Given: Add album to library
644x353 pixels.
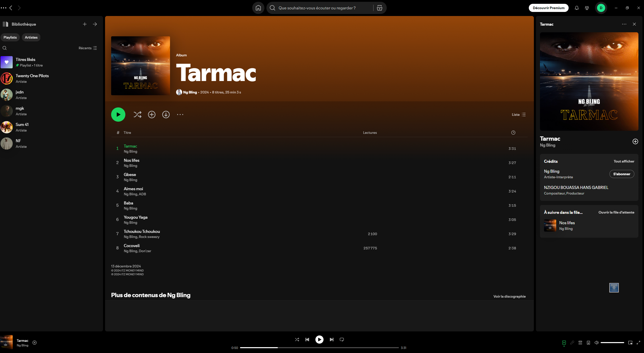Looking at the screenshot, I should 152,115.
